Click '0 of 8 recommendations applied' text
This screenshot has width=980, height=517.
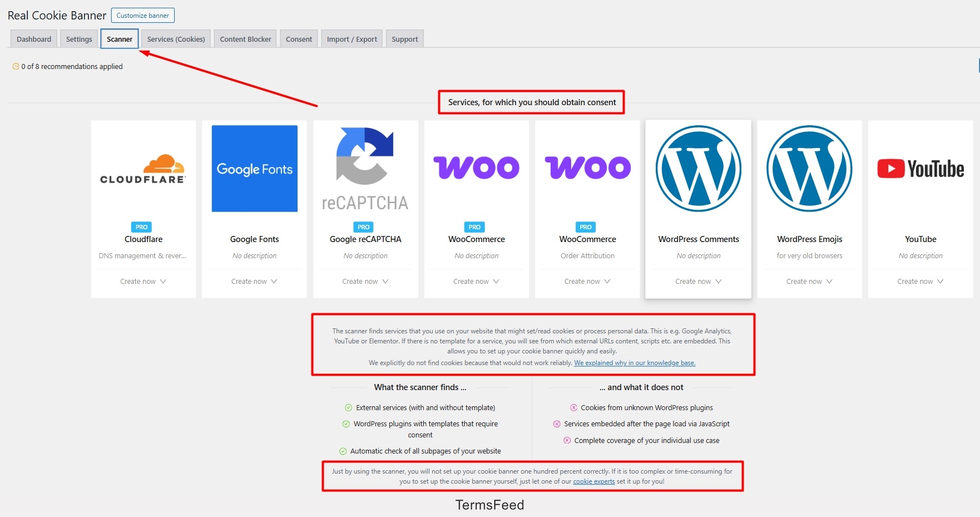click(x=72, y=66)
